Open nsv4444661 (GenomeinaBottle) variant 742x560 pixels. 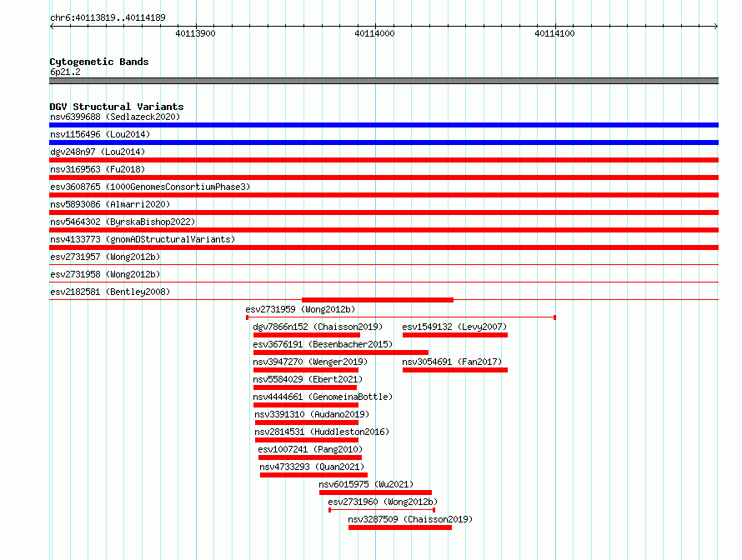(323, 397)
